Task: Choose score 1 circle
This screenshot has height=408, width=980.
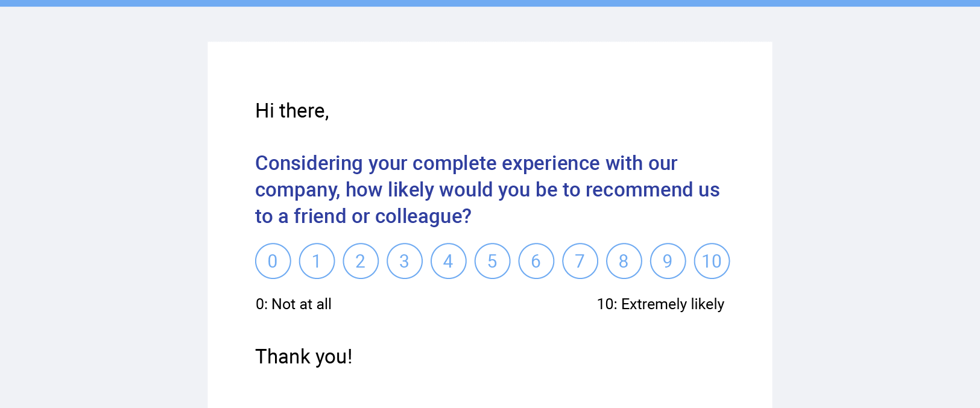Action: pos(317,261)
